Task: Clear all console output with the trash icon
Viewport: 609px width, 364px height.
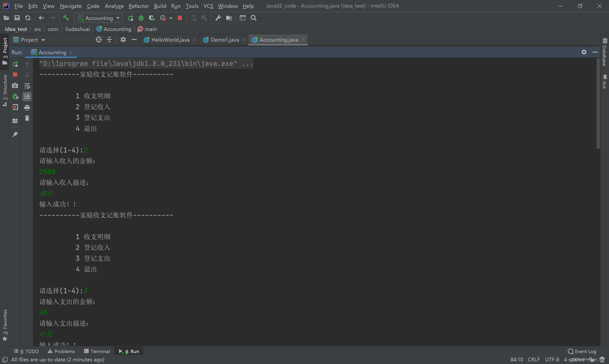Action: coord(27,118)
